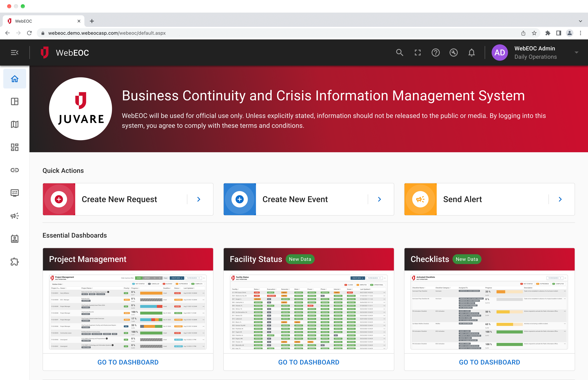Click Project Management card header
Screen dimensions: 588x380
pos(128,259)
